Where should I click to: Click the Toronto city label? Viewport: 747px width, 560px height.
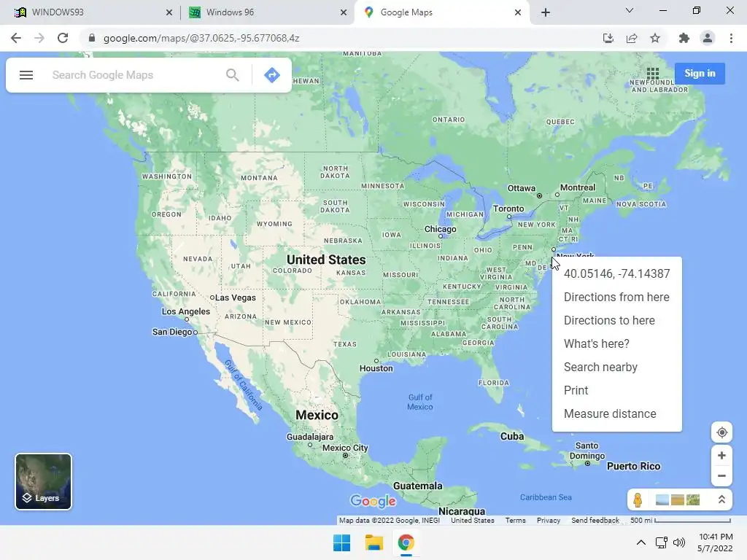[x=508, y=209]
